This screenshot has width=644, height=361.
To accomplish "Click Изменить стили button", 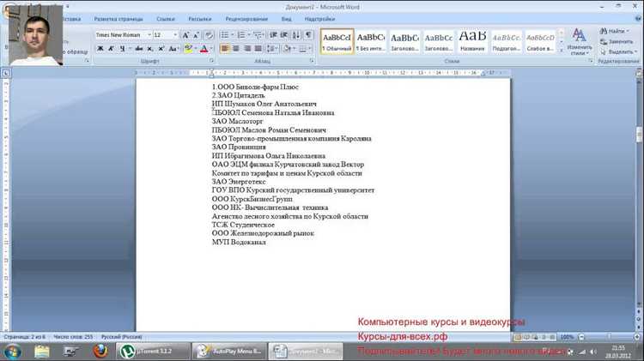I will (579, 42).
